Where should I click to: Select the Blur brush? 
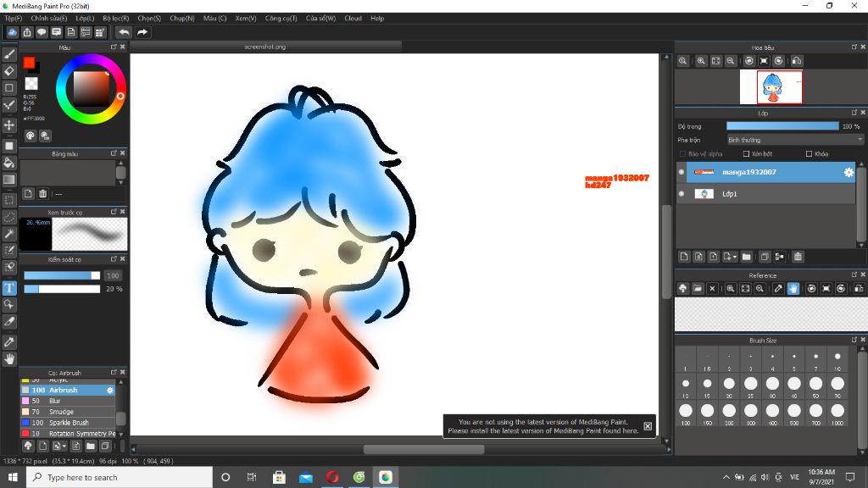pos(68,401)
